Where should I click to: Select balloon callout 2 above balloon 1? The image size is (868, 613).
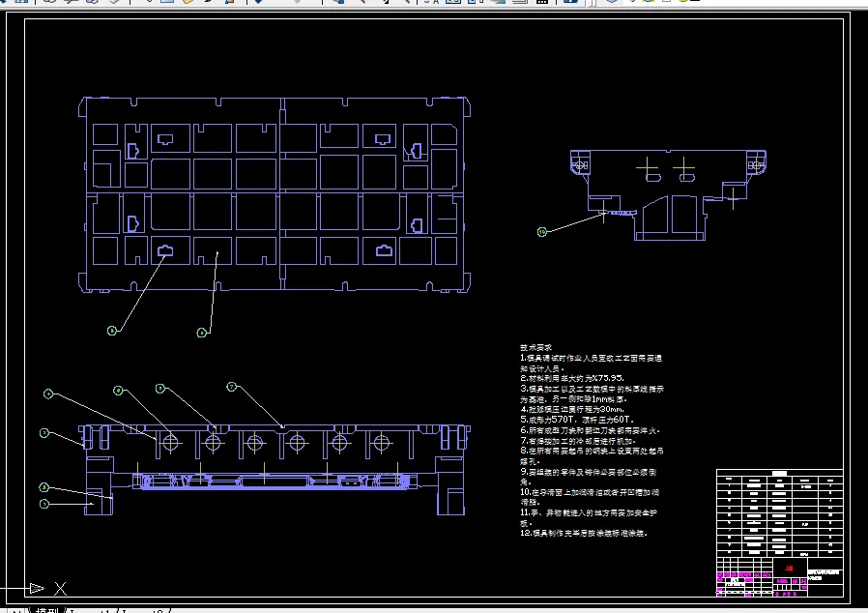point(44,487)
